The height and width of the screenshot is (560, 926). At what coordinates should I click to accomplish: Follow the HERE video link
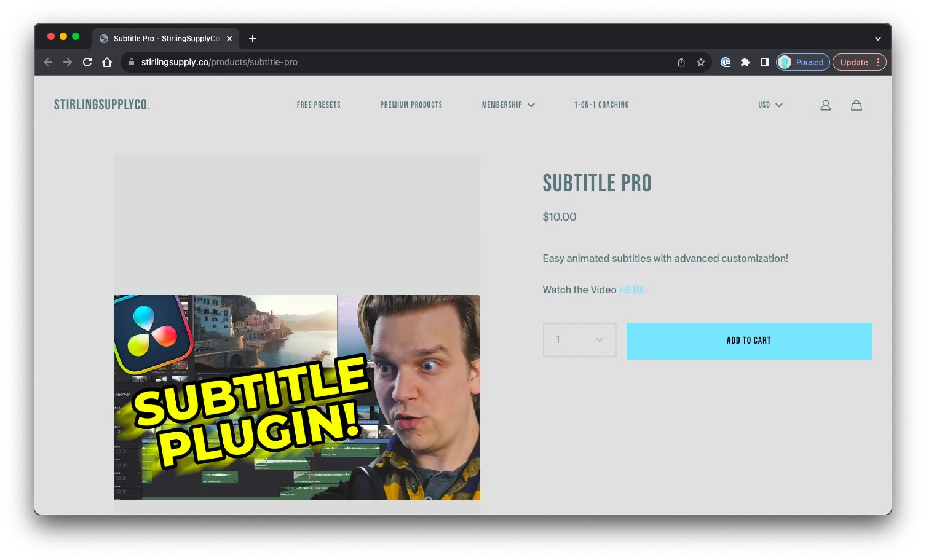(x=632, y=290)
